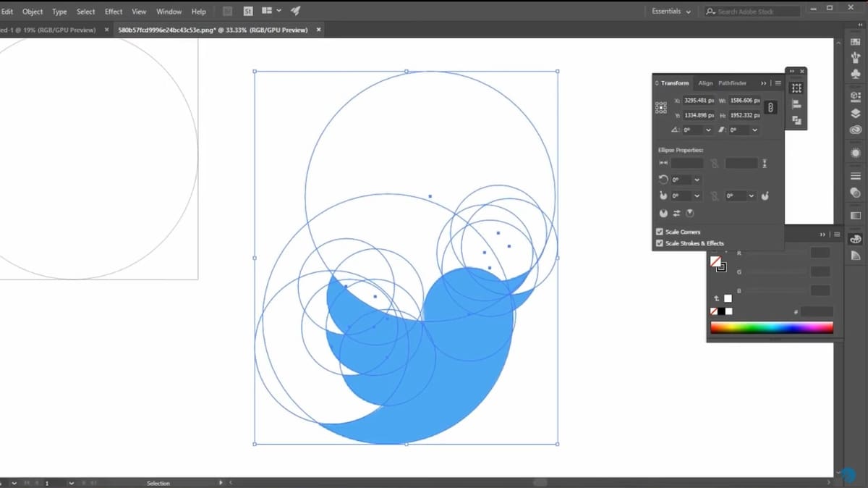Click the swap fill and stroke arrow
The image size is (868, 488).
pyautogui.click(x=717, y=298)
